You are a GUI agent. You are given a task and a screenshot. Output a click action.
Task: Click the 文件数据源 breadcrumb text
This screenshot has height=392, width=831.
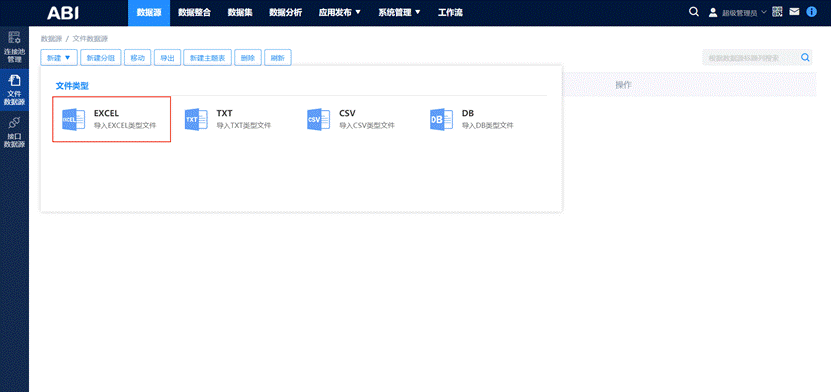[x=91, y=39]
